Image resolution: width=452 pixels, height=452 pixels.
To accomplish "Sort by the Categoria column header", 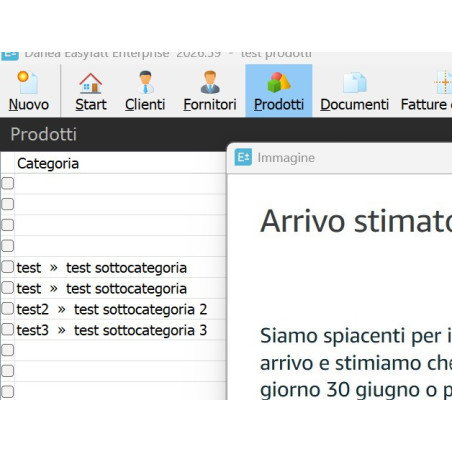I will tap(120, 163).
